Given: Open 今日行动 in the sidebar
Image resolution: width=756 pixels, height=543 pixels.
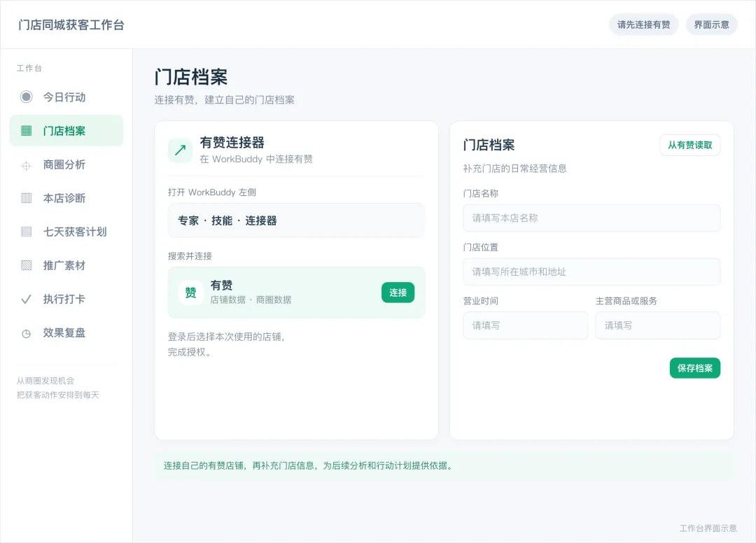Looking at the screenshot, I should coord(66,97).
